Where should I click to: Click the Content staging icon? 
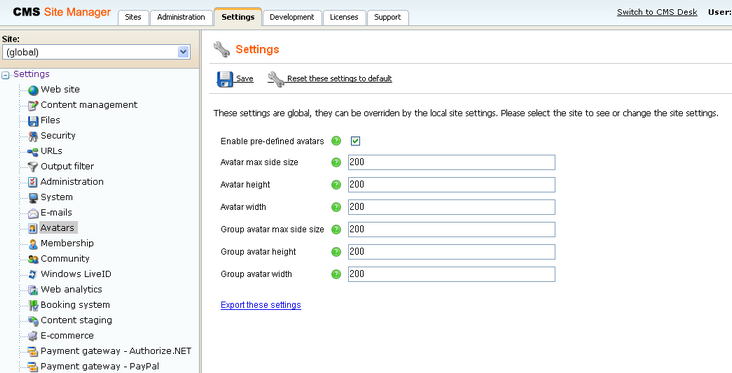point(33,321)
